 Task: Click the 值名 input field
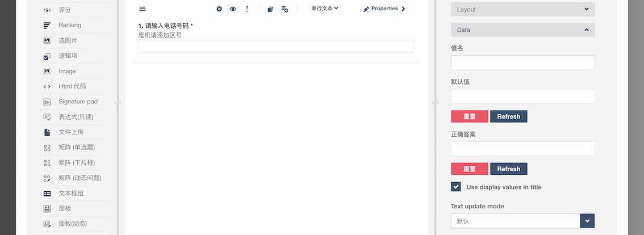(x=523, y=63)
